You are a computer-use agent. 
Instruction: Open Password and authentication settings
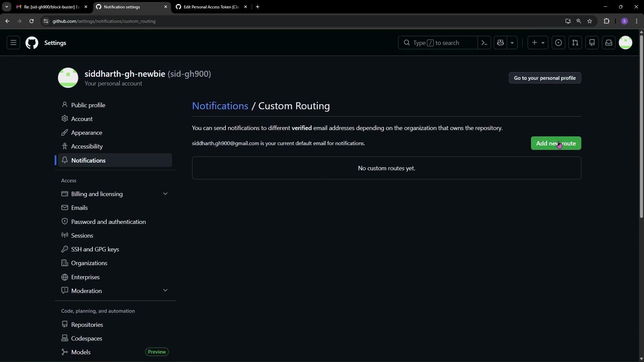(115, 222)
